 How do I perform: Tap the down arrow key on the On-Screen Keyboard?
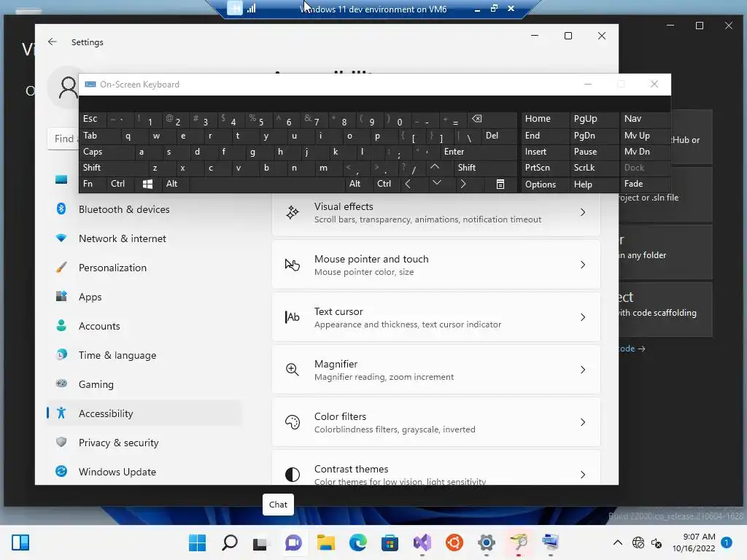[436, 184]
